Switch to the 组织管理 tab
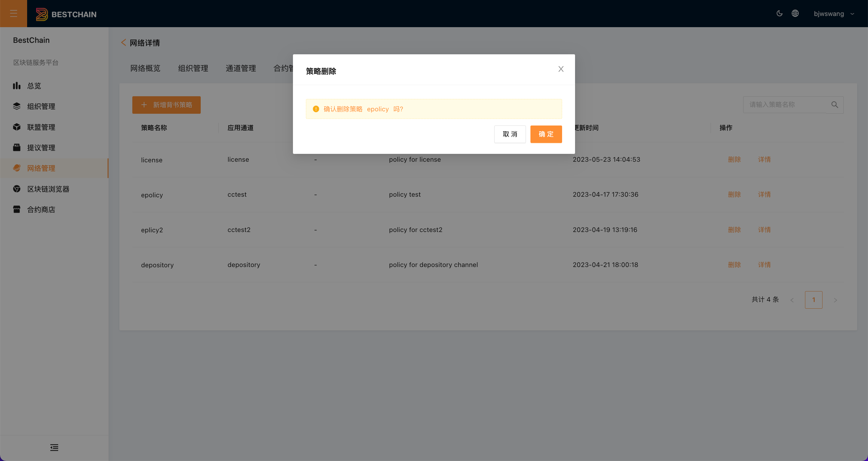This screenshot has height=461, width=868. click(x=193, y=68)
